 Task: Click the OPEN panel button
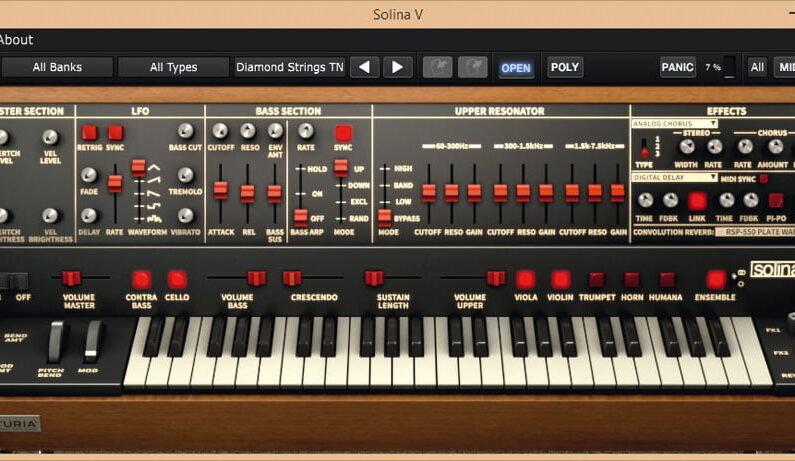[516, 68]
